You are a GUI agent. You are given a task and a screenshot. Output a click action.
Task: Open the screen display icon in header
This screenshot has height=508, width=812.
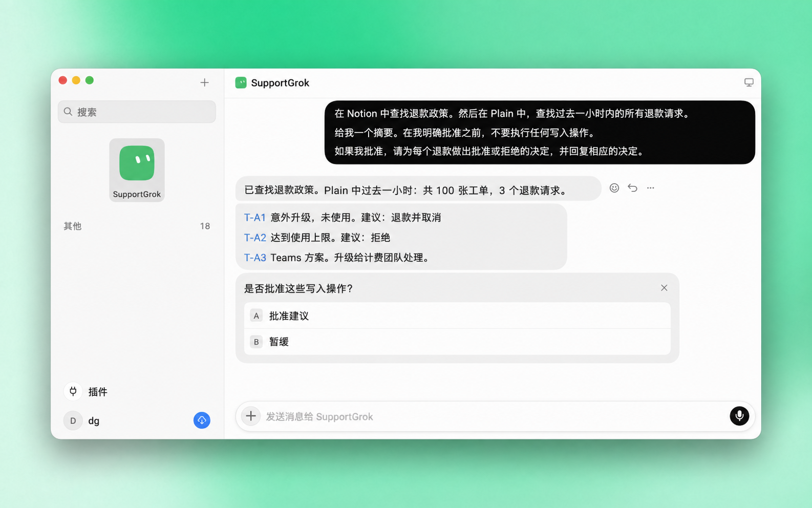coord(749,82)
